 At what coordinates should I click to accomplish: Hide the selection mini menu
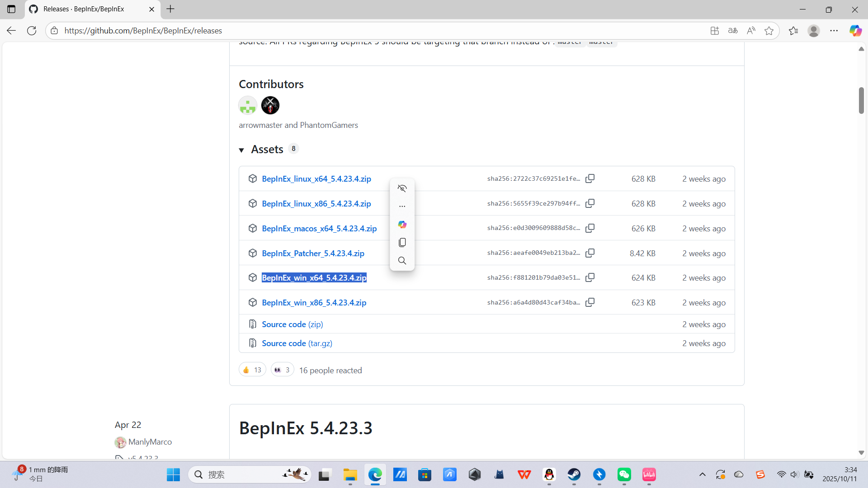click(402, 188)
